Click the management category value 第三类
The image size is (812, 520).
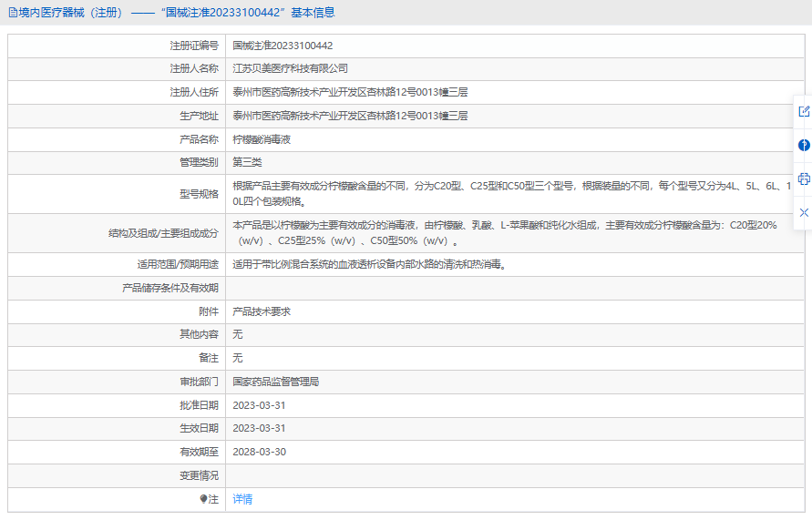pyautogui.click(x=247, y=162)
